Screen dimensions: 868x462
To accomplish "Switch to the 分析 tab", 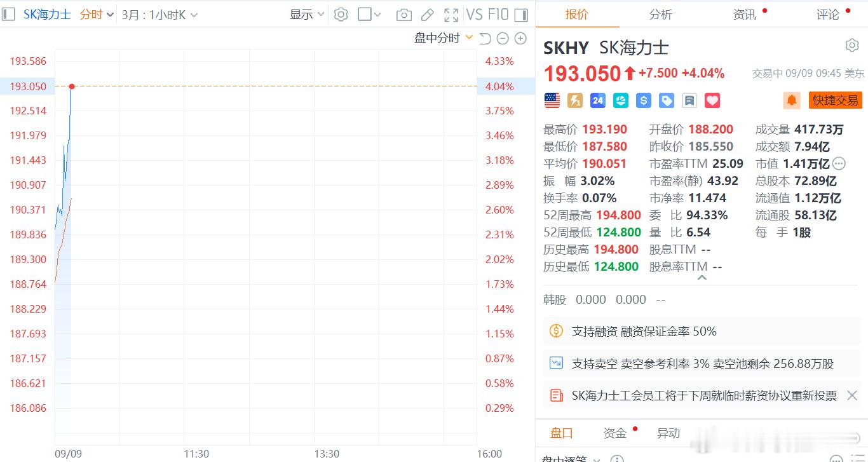I will (x=661, y=14).
